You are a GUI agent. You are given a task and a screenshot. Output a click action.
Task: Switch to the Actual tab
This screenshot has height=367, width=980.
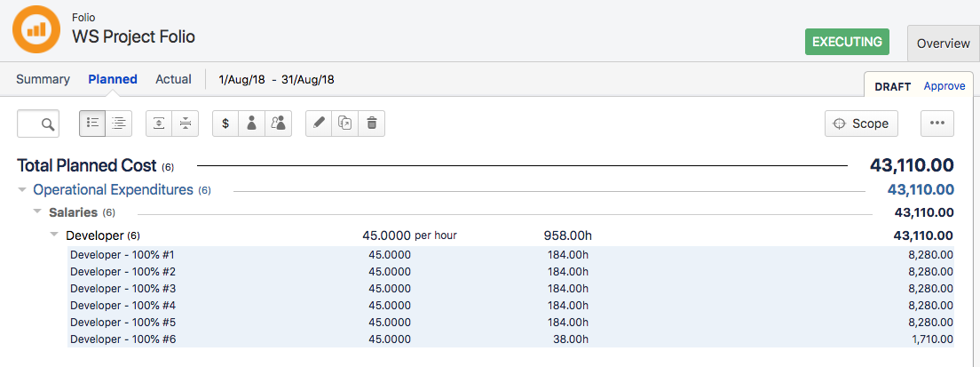(173, 79)
